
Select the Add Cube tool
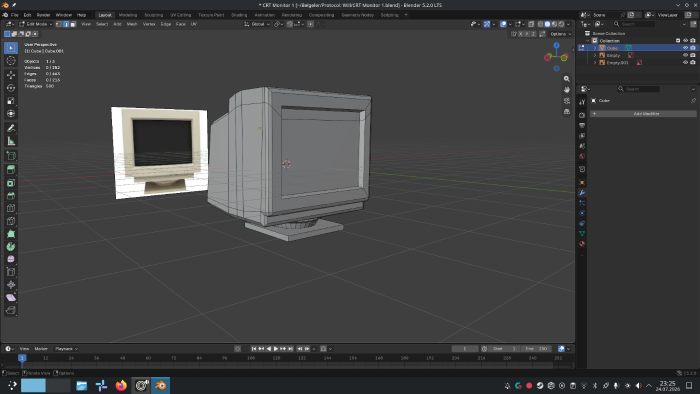(x=11, y=156)
